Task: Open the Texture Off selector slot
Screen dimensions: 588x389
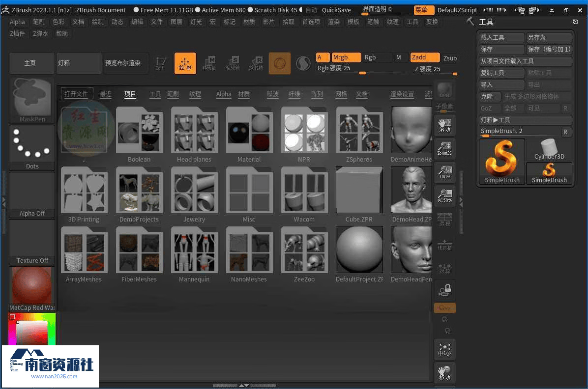Action: coord(32,242)
